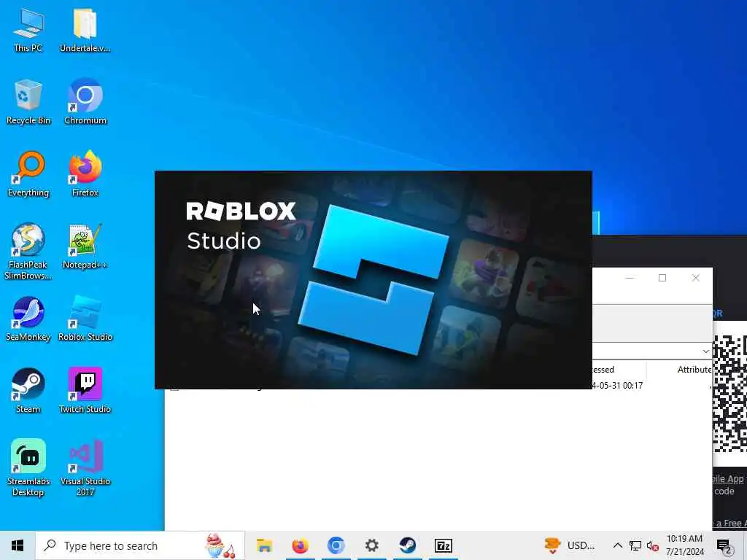Open Settings gear in taskbar
This screenshot has width=747, height=560.
pyautogui.click(x=371, y=545)
